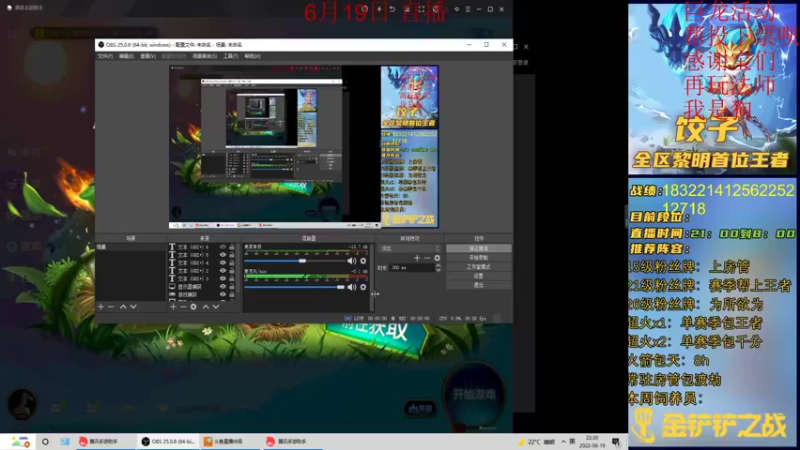Add a scene transition with the plus icon
Viewport: 800px width, 450px height.
(417, 258)
